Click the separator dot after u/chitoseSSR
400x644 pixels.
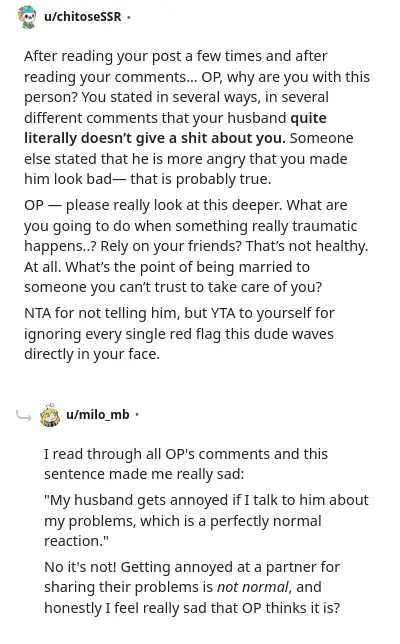[129, 17]
